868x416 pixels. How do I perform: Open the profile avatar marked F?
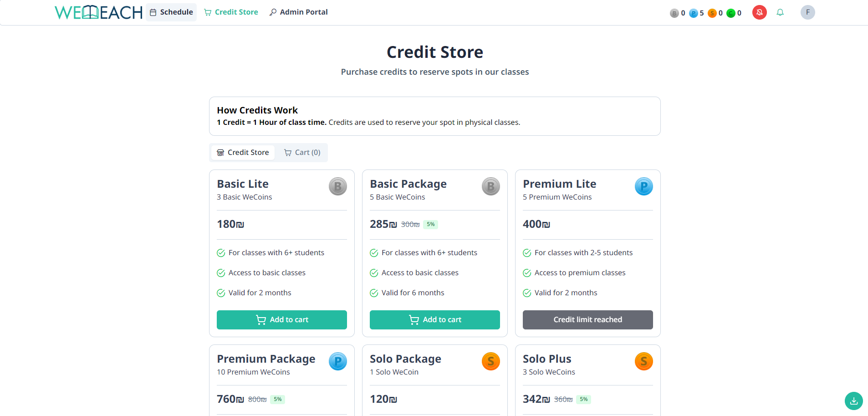point(807,12)
